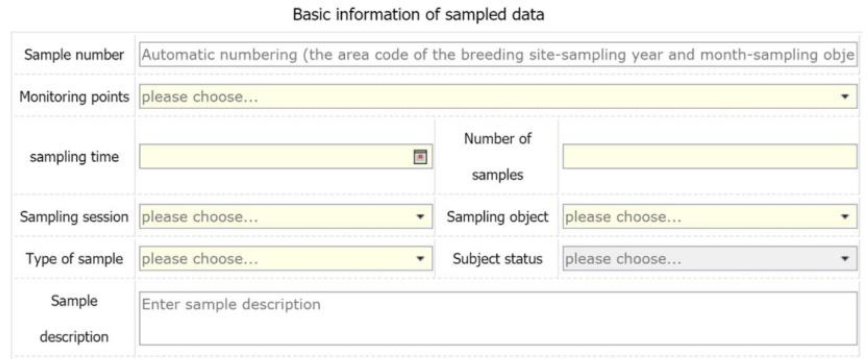Click the Number of samples input box

[709, 157]
